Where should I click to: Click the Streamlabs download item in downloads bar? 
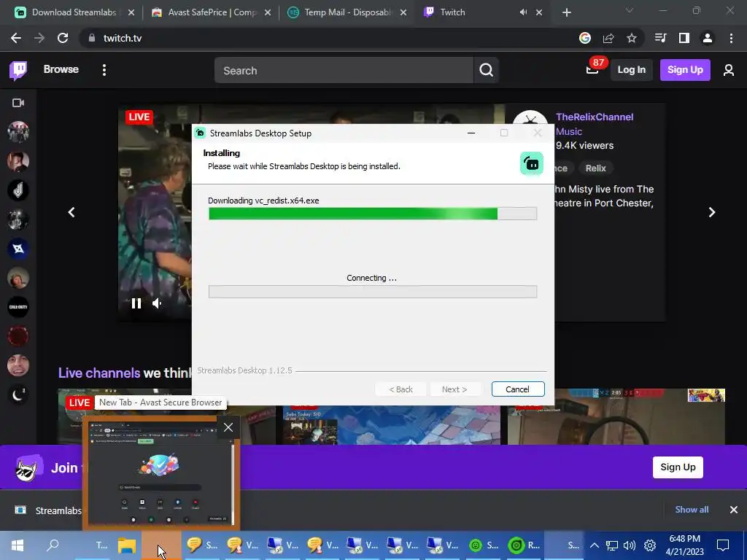click(47, 510)
